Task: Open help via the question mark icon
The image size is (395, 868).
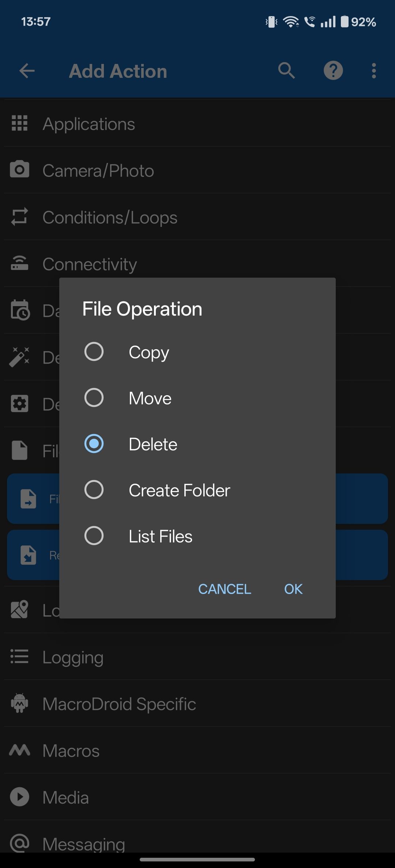Action: click(333, 71)
